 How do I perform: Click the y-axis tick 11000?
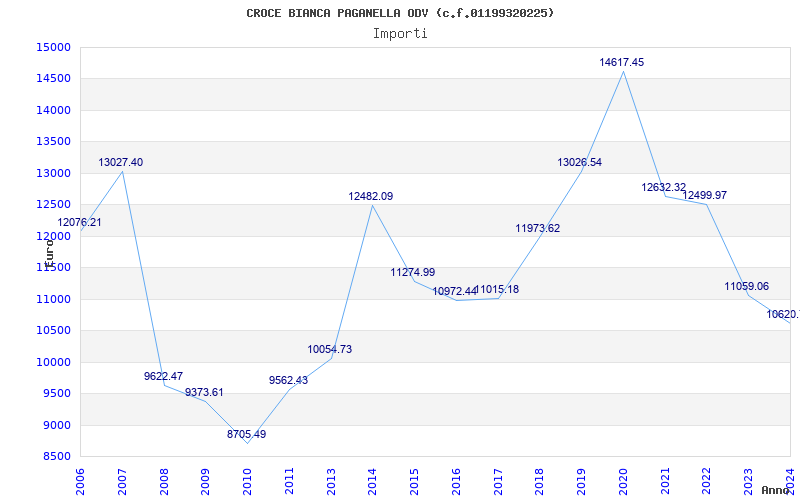(53, 299)
